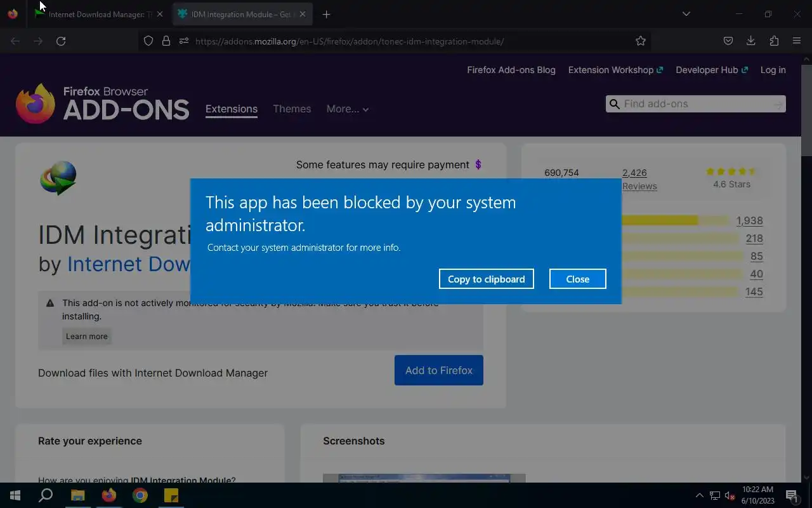Open site permissions icon in address bar
This screenshot has height=508, width=812.
[184, 41]
